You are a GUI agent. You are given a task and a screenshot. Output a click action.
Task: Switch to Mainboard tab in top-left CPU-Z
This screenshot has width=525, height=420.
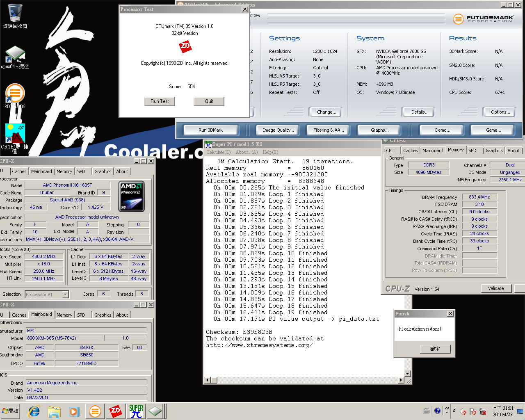(x=41, y=171)
